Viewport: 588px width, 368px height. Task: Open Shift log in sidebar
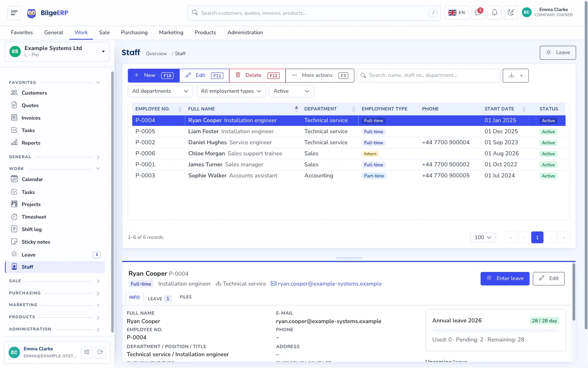click(54, 229)
